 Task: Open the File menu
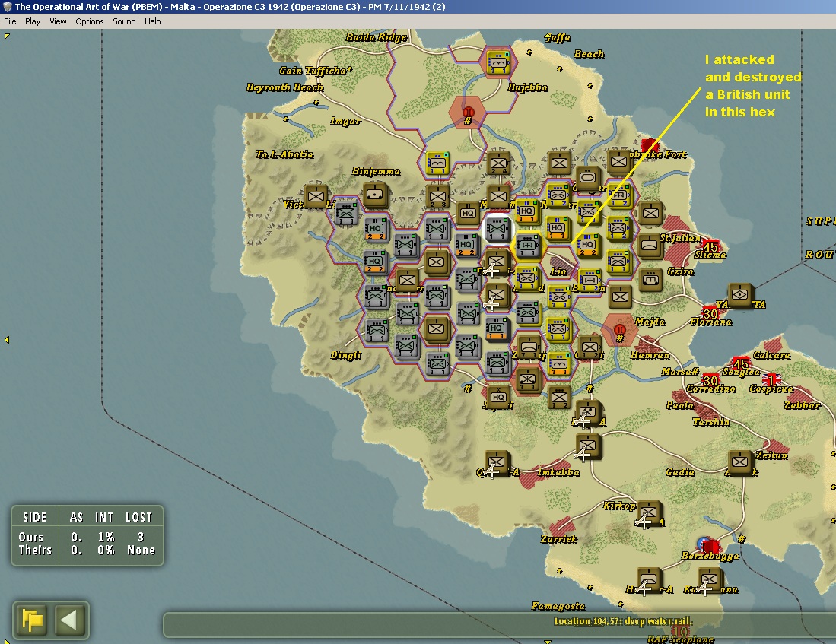point(10,21)
